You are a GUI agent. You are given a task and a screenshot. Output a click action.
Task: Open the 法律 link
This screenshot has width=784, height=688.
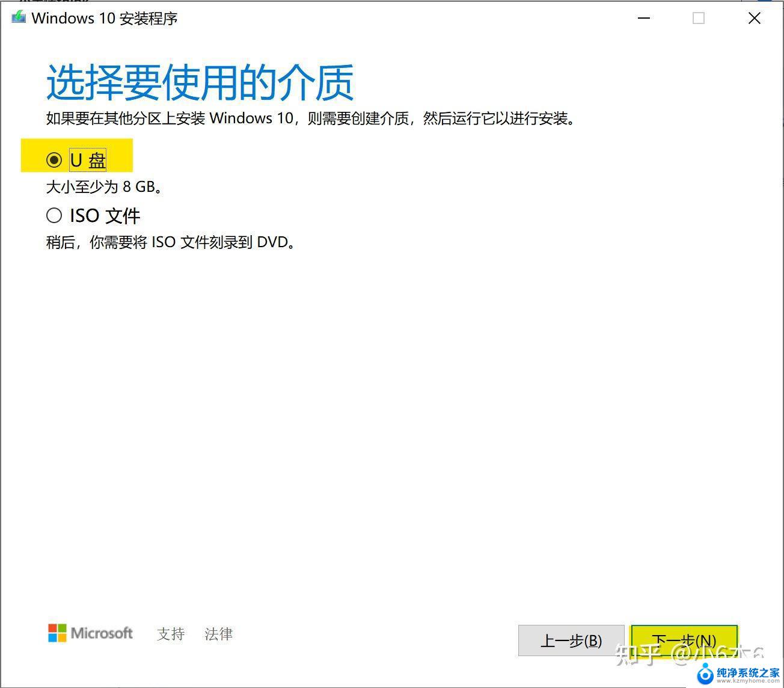point(219,634)
